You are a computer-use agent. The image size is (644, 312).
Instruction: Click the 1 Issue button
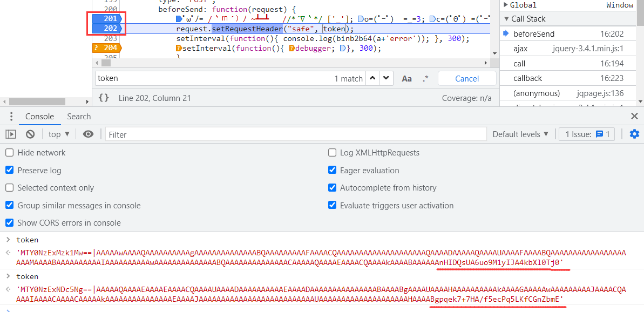(x=587, y=134)
